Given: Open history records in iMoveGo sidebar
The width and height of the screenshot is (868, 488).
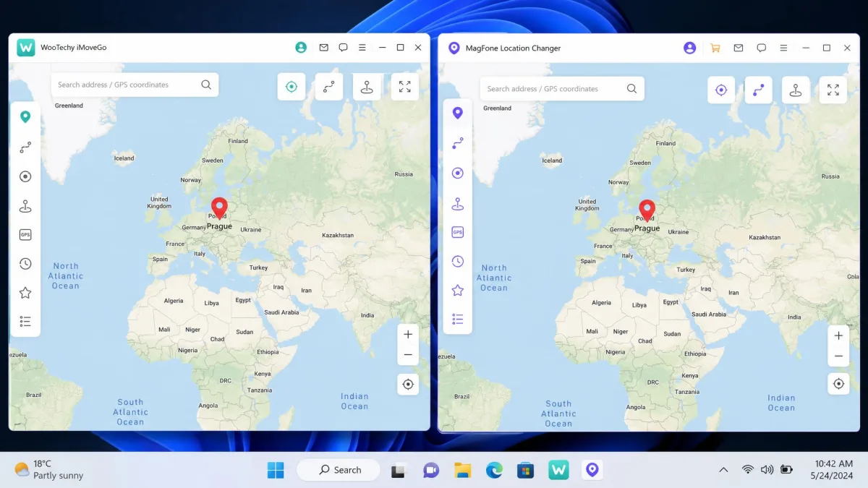Looking at the screenshot, I should click(25, 264).
